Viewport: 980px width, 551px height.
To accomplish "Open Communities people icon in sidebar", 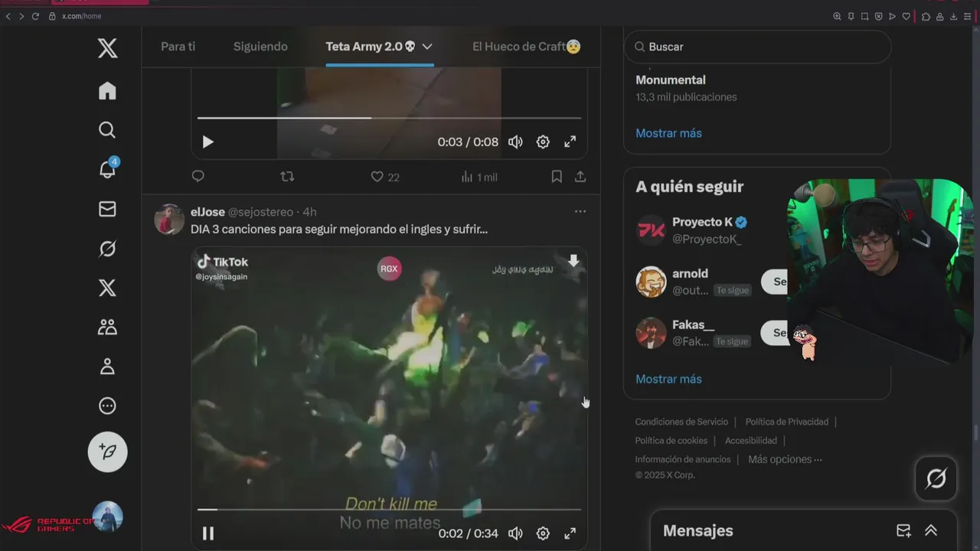I will (107, 328).
